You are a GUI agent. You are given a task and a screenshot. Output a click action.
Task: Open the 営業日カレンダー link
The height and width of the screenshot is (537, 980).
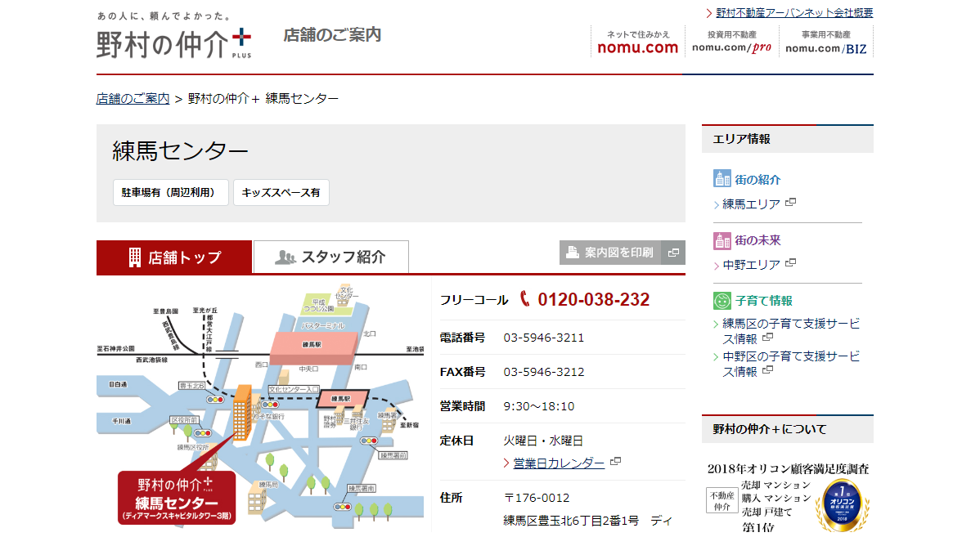click(558, 463)
